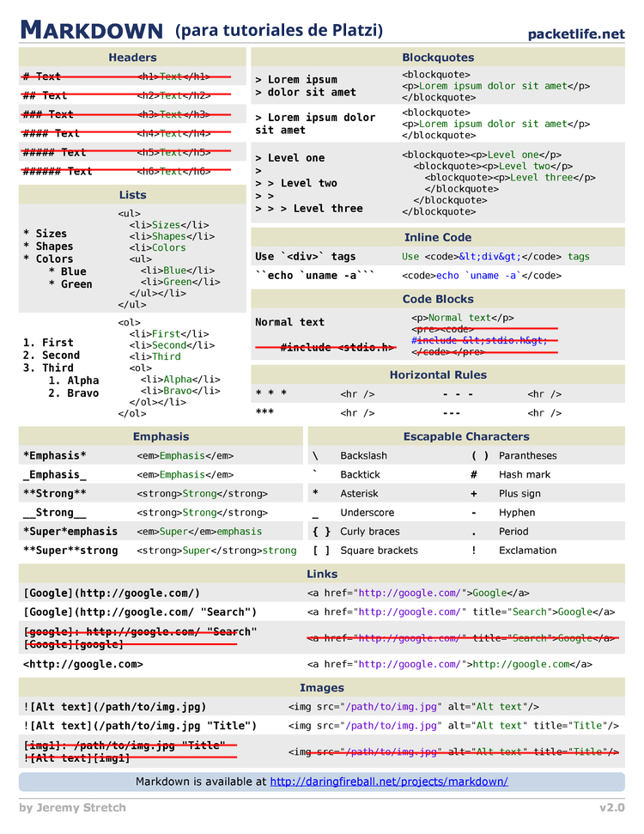Click the Underscore label
Image resolution: width=644 pixels, height=834 pixels.
point(367,512)
